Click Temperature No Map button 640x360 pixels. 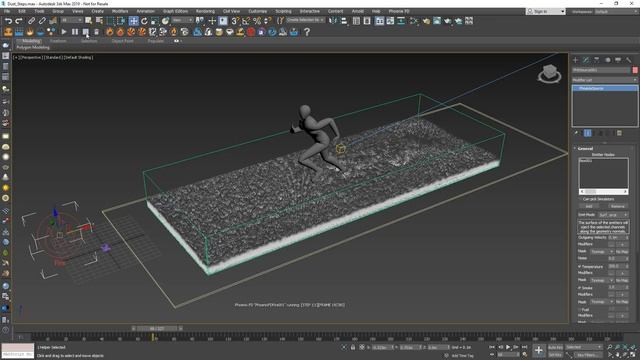click(622, 280)
